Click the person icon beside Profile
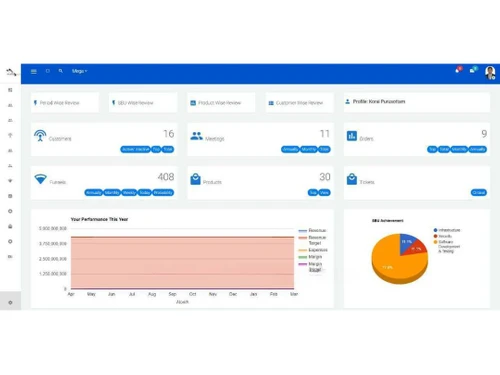 [348, 101]
